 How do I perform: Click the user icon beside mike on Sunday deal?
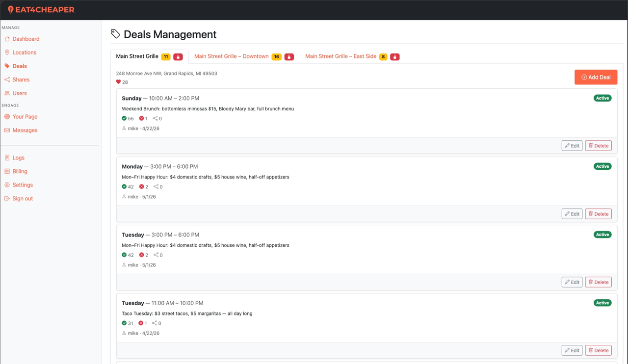pyautogui.click(x=124, y=129)
